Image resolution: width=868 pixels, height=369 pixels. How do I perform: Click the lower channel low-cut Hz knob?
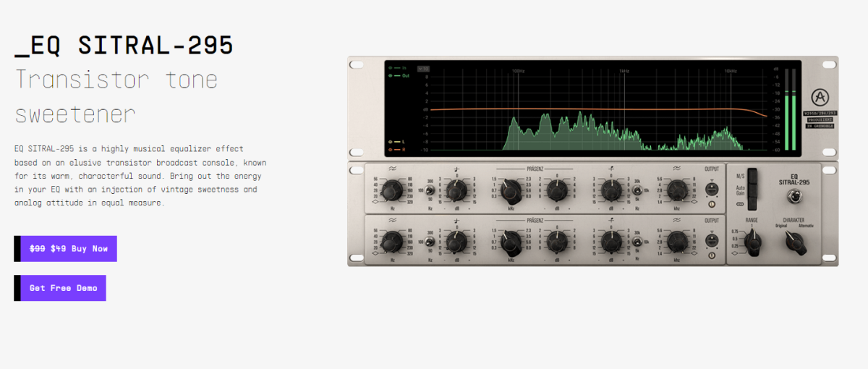tap(391, 242)
